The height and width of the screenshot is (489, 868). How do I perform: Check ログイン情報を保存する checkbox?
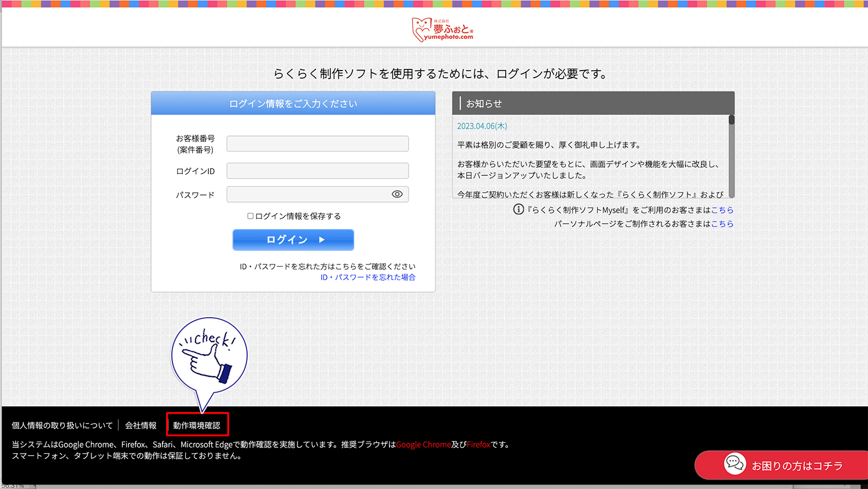pos(251,216)
